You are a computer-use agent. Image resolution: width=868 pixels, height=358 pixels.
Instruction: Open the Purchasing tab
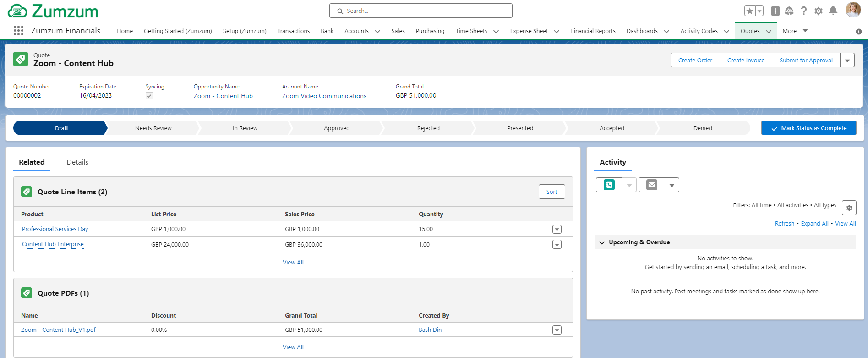[x=430, y=31]
